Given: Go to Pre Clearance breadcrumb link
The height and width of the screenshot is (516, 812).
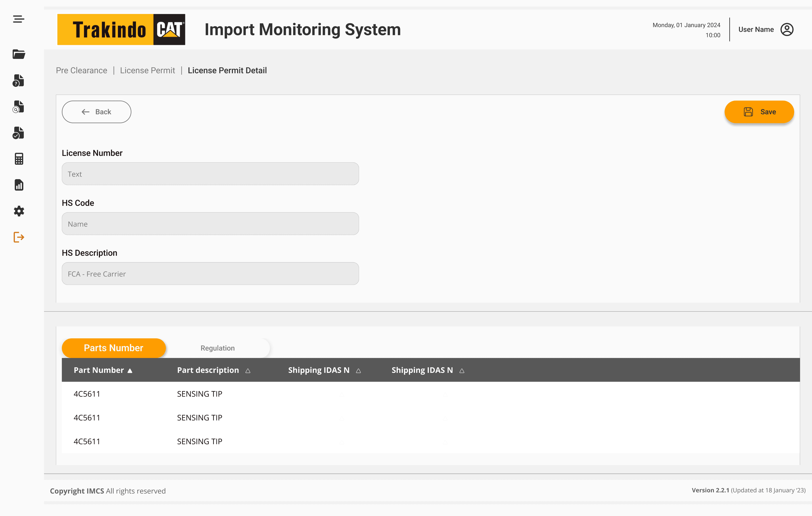Looking at the screenshot, I should pyautogui.click(x=81, y=71).
